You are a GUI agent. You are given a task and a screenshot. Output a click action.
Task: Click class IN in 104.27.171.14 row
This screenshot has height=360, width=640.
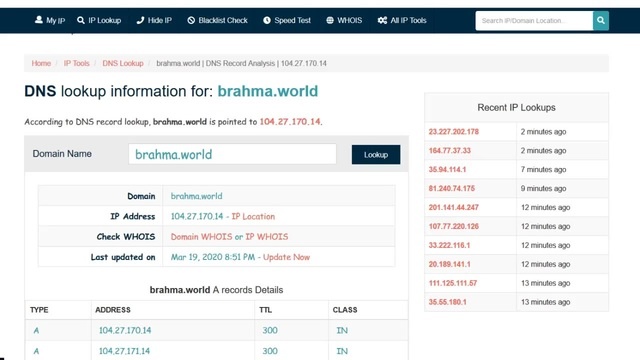pos(342,351)
